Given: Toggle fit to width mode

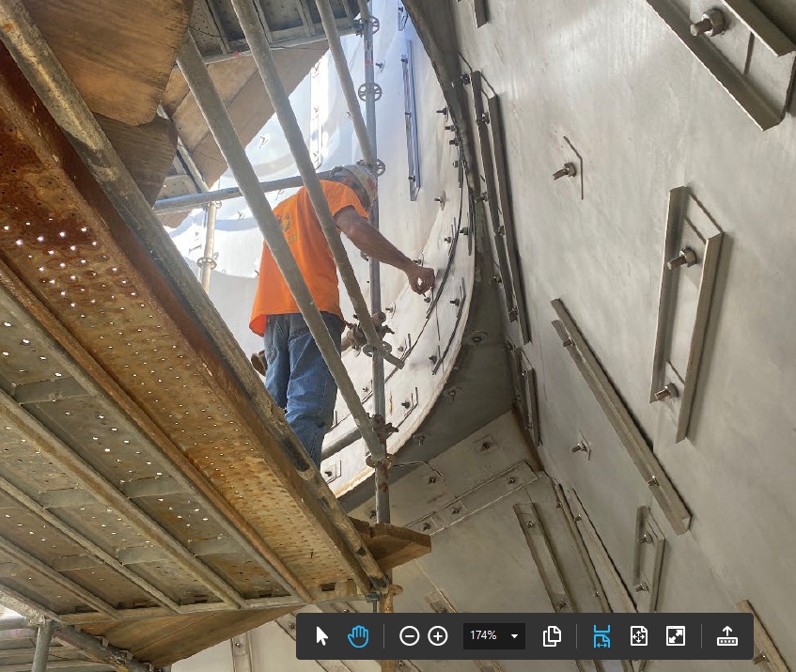Looking at the screenshot, I should [601, 636].
